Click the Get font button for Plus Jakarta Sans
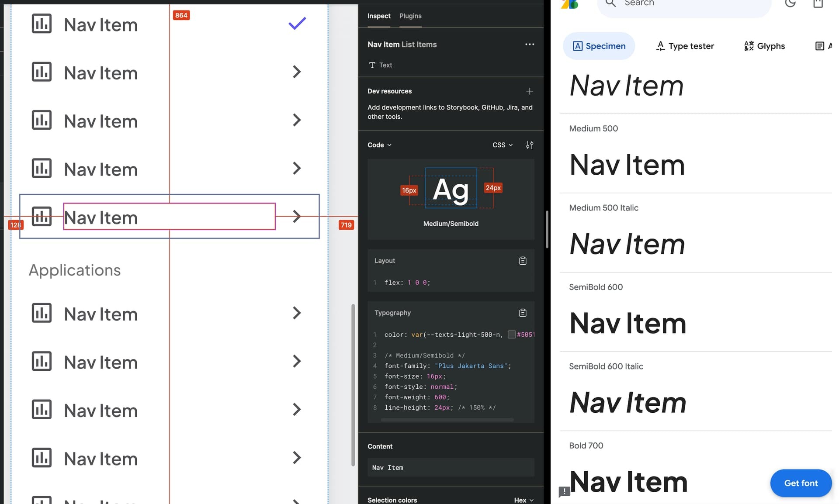Viewport: 839px width, 504px height. click(801, 483)
